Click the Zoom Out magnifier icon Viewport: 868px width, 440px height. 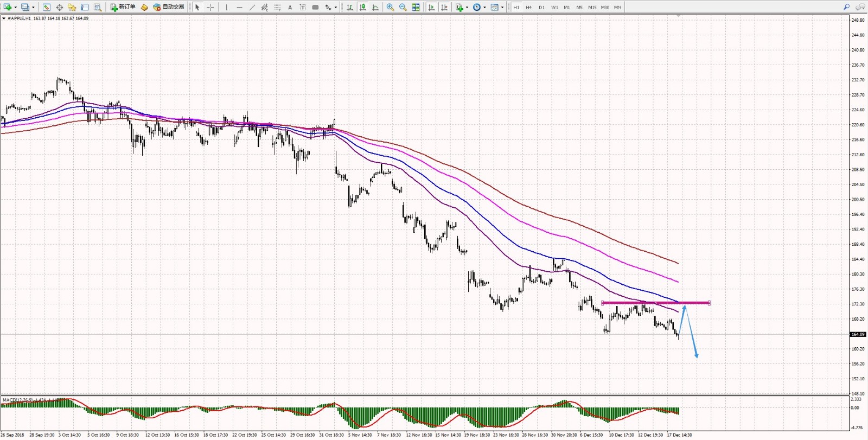403,7
